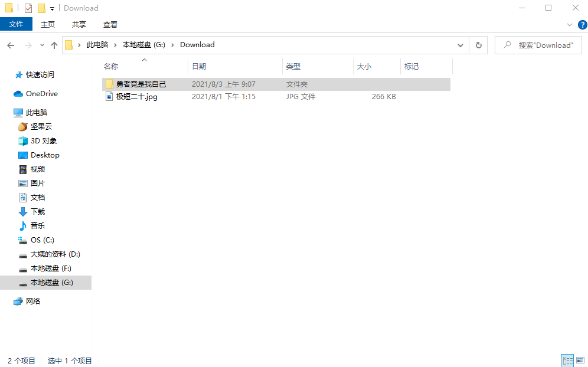Switch to large icons view in the status bar
The height and width of the screenshot is (367, 588).
click(x=580, y=361)
